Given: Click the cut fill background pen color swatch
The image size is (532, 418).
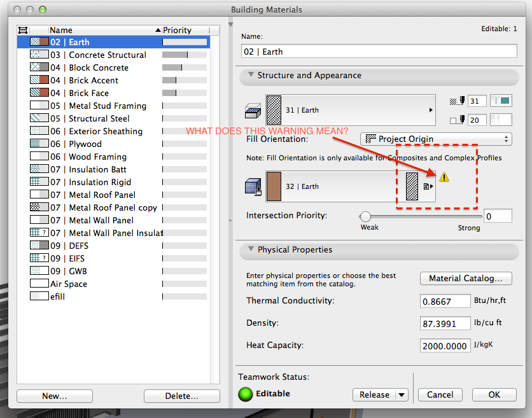Looking at the screenshot, I should (501, 120).
